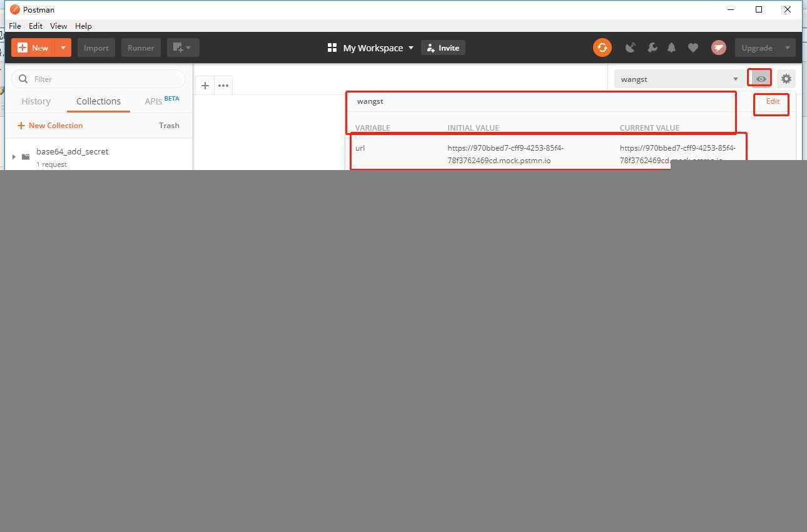Open the View menu
This screenshot has height=532, width=807.
coord(59,26)
